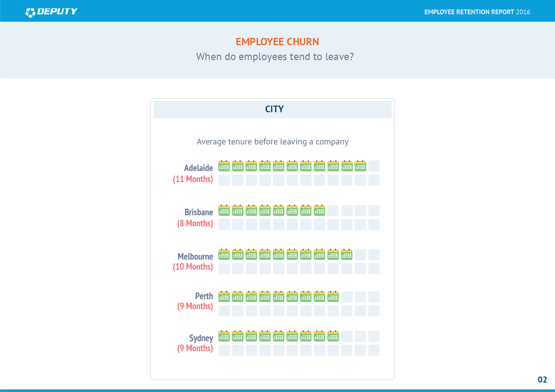Click the last green calendar icon in Melbourne's row

(x=346, y=254)
